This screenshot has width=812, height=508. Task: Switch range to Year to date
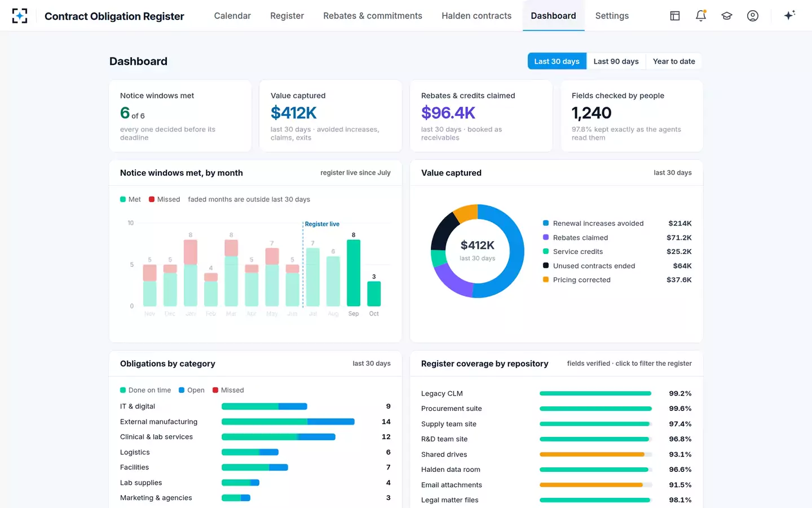pyautogui.click(x=674, y=61)
